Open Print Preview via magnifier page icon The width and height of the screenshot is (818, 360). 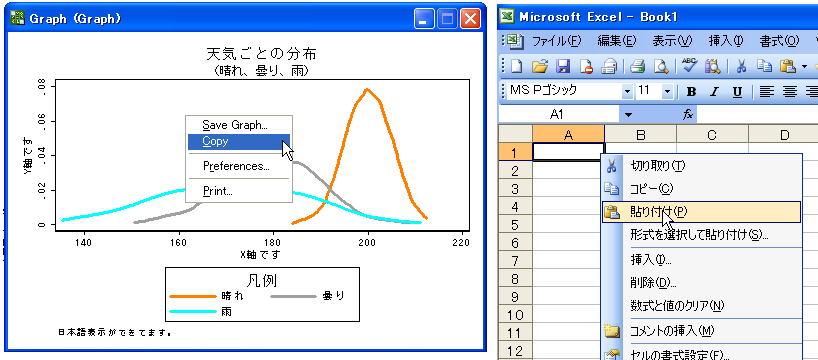tap(661, 66)
